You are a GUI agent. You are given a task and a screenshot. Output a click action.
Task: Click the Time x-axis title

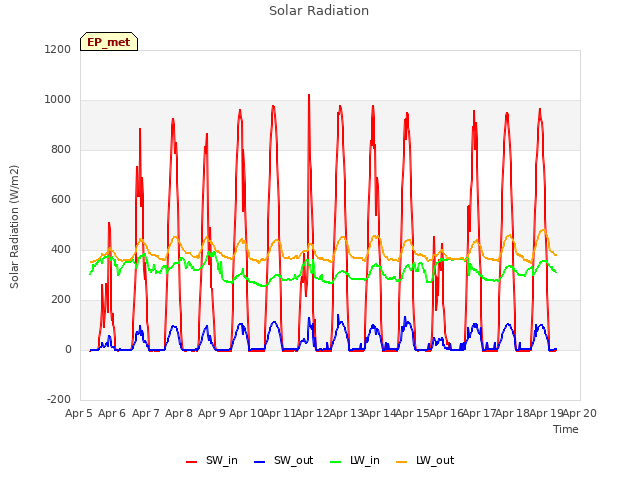[566, 429]
